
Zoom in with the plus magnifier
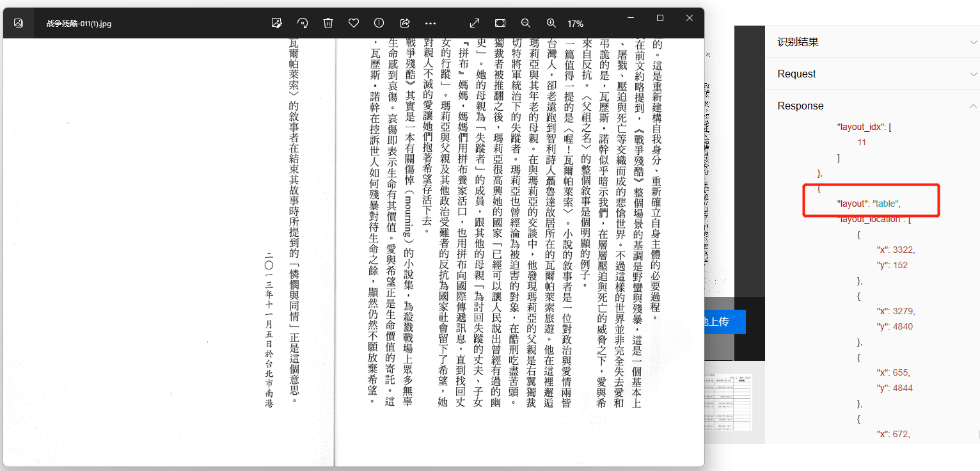click(x=551, y=23)
